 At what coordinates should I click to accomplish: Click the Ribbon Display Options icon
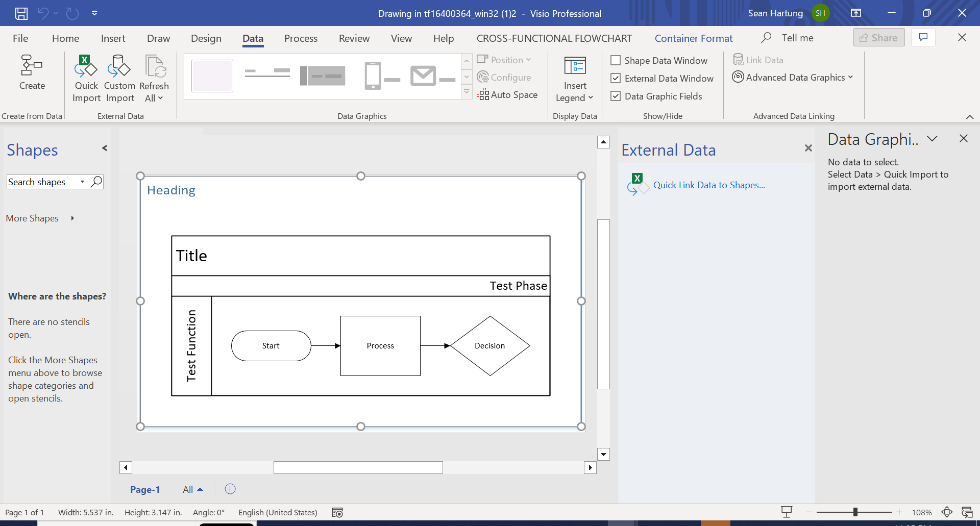(856, 13)
